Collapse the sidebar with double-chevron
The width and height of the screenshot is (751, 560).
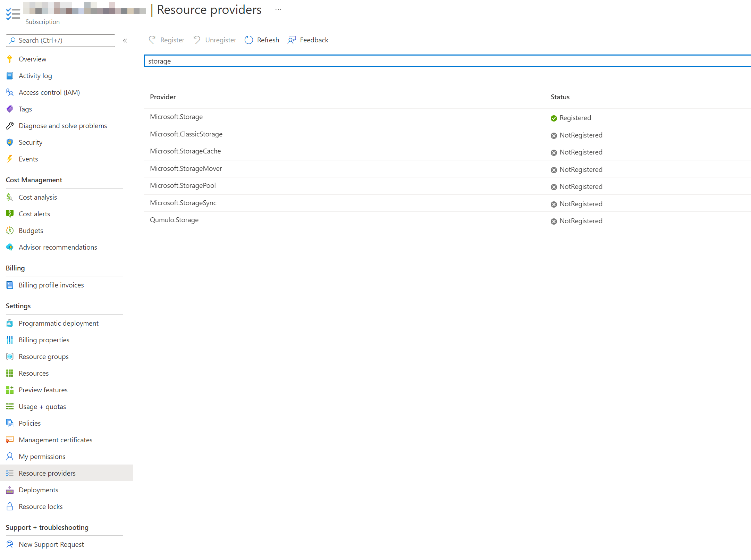pos(125,41)
